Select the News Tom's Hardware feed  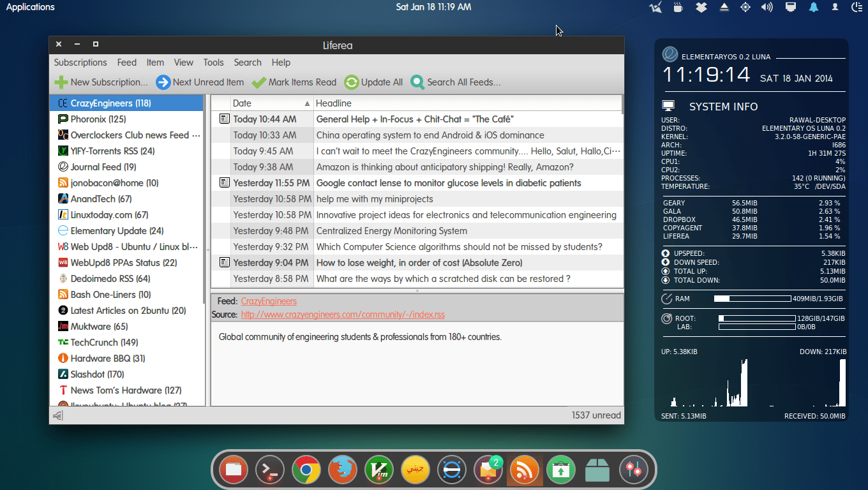tap(126, 390)
